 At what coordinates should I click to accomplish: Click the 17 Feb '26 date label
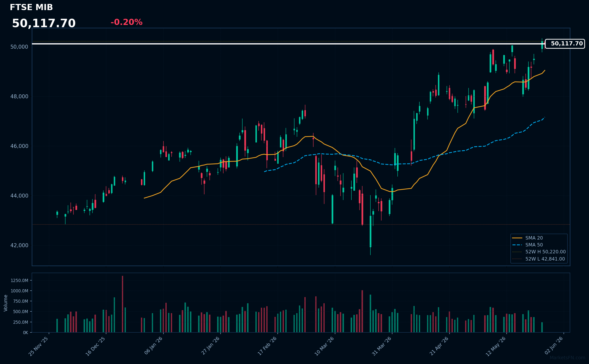pos(267,346)
